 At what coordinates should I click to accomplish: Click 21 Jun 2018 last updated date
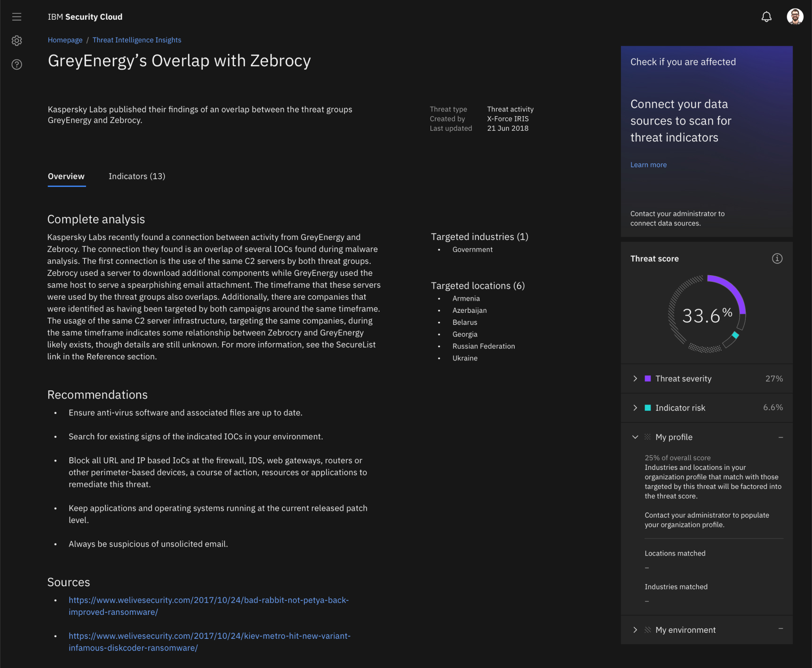(x=508, y=128)
